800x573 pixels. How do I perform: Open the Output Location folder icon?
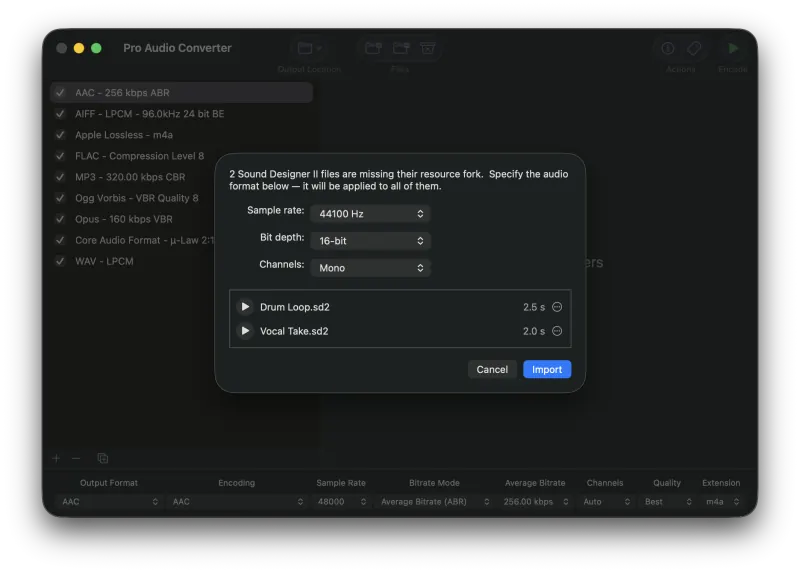pos(305,48)
